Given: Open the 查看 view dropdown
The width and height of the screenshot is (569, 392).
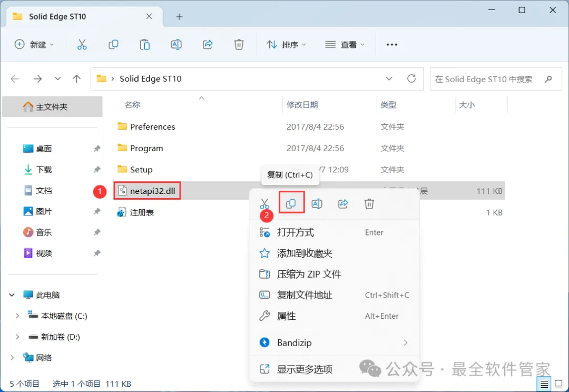Looking at the screenshot, I should click(x=345, y=45).
